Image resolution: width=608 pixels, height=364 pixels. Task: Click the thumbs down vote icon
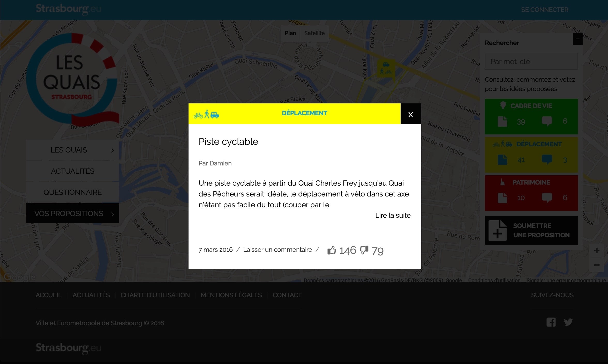pos(364,250)
